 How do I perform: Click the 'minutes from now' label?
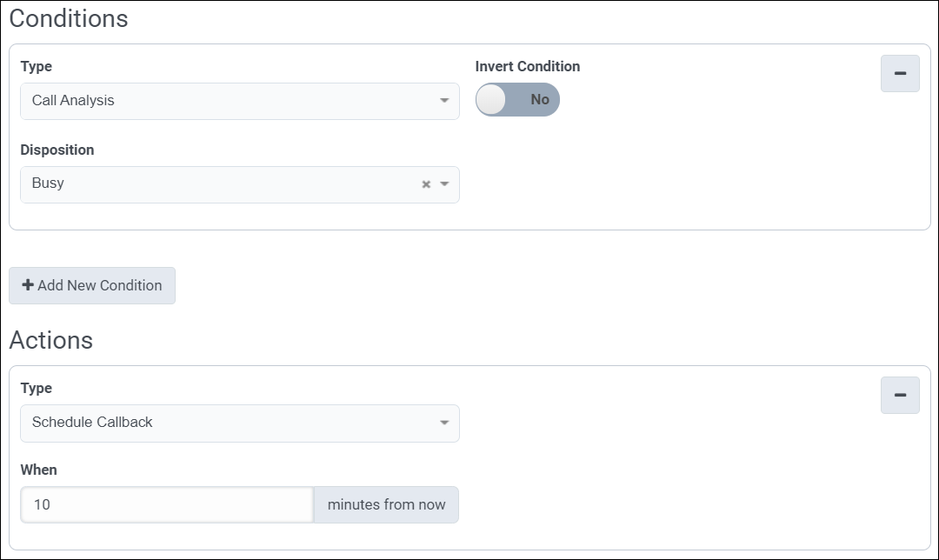tap(386, 505)
